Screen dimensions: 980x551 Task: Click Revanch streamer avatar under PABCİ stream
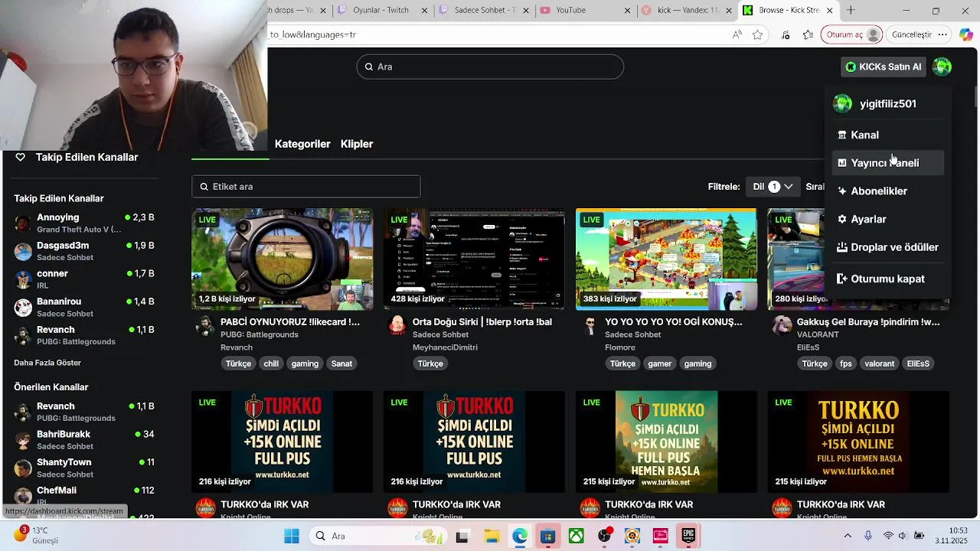[x=205, y=326]
